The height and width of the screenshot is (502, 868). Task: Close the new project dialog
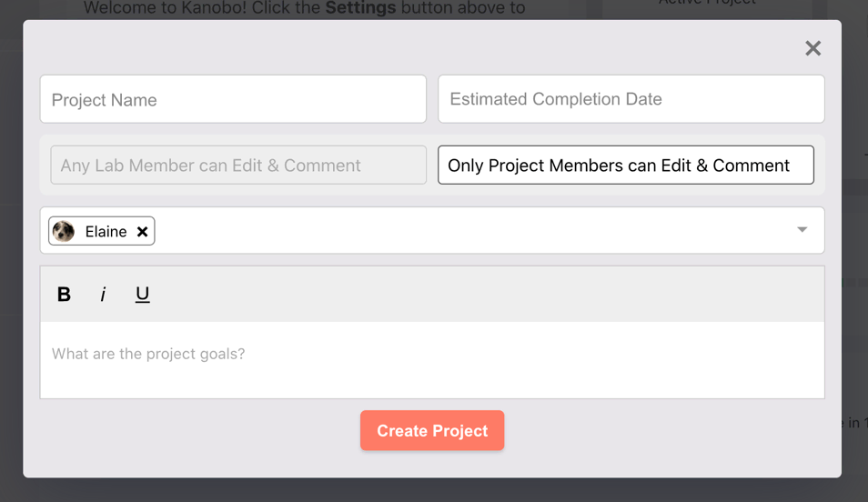tap(812, 48)
